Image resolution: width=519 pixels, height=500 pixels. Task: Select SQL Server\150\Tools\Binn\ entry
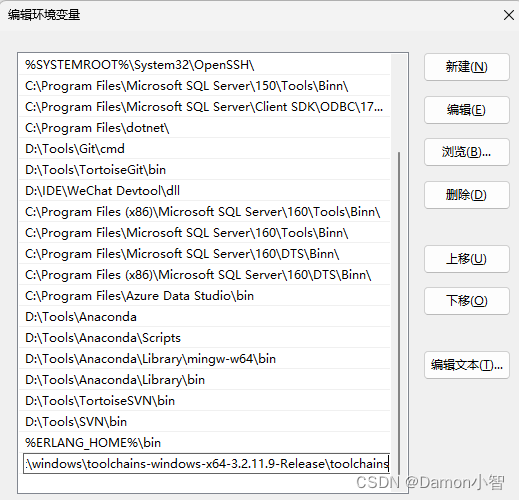[x=204, y=86]
